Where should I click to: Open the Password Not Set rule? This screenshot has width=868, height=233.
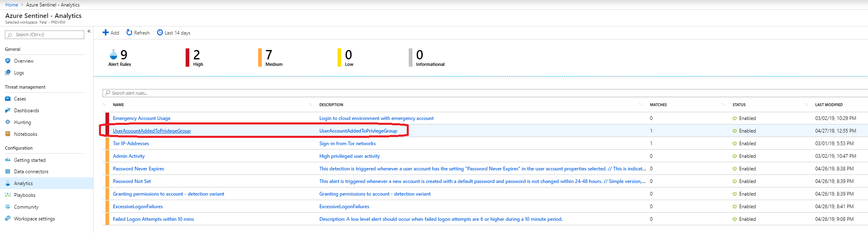tap(132, 181)
